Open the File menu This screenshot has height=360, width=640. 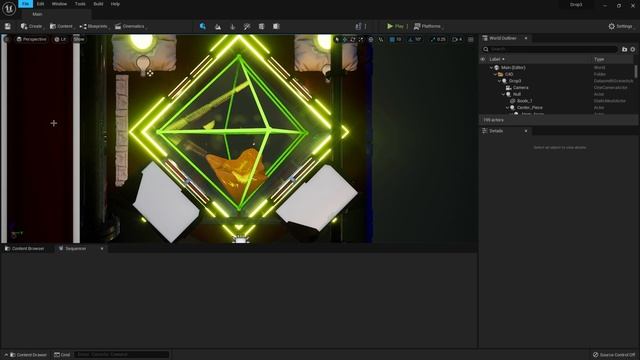(26, 4)
